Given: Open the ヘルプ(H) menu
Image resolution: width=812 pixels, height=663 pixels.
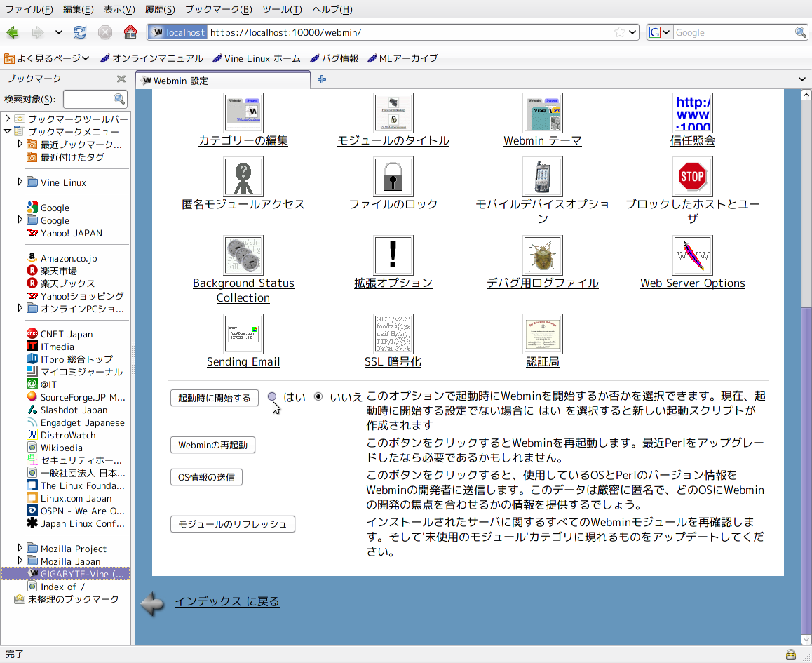Looking at the screenshot, I should click(332, 9).
